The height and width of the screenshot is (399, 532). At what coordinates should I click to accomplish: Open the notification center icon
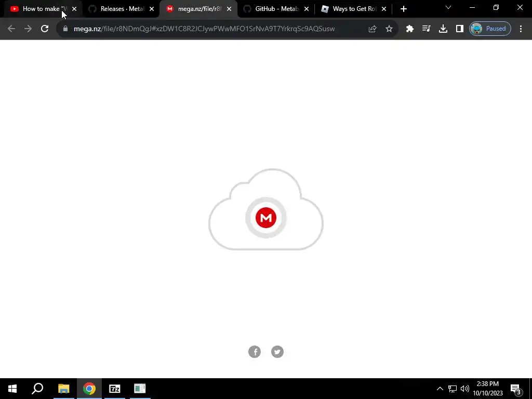[516, 389]
